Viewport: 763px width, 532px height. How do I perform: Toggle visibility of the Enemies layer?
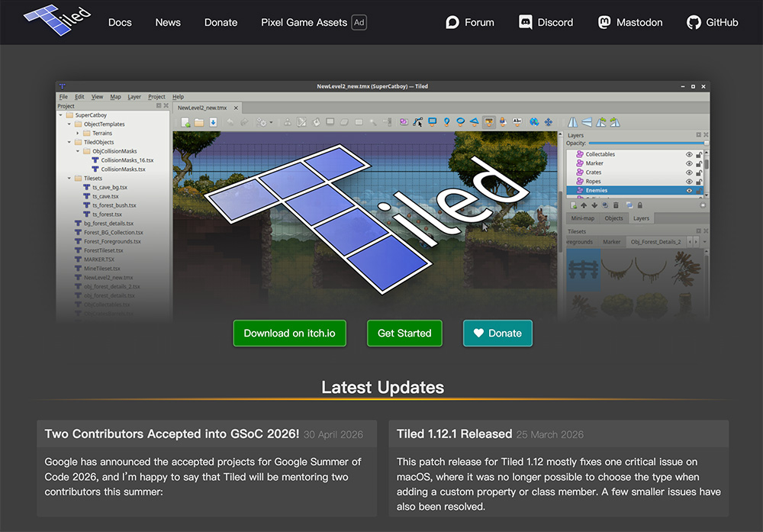(x=689, y=191)
